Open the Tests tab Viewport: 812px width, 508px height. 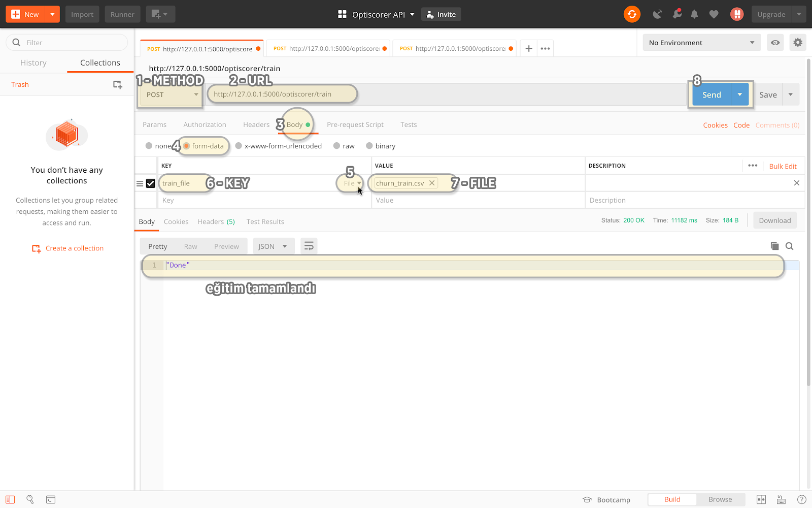[x=409, y=124]
